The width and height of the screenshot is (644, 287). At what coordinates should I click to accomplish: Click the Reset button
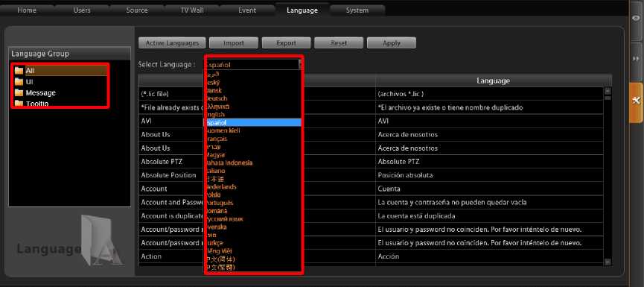point(339,42)
